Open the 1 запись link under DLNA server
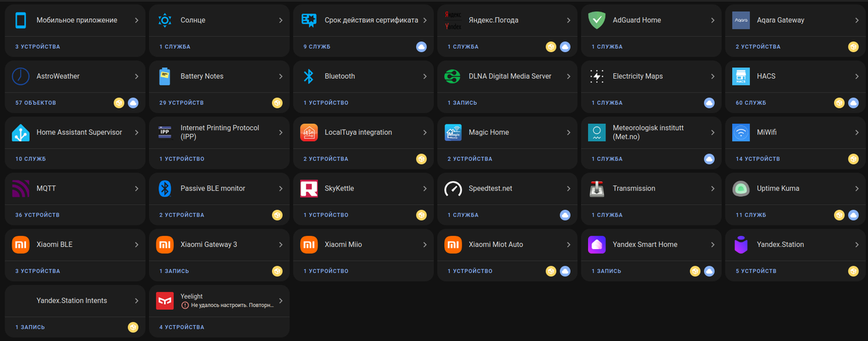 [462, 103]
